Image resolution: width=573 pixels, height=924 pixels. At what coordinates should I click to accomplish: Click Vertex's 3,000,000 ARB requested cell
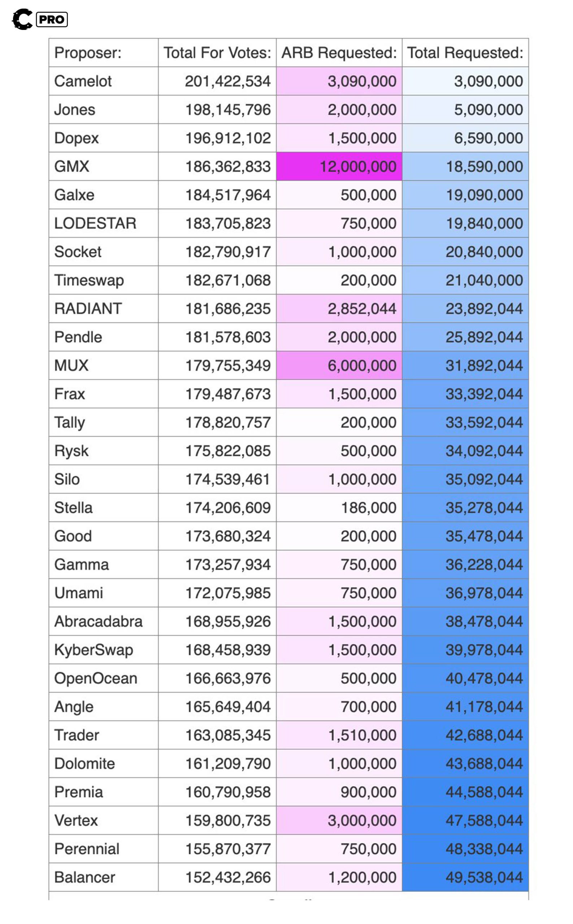361,820
